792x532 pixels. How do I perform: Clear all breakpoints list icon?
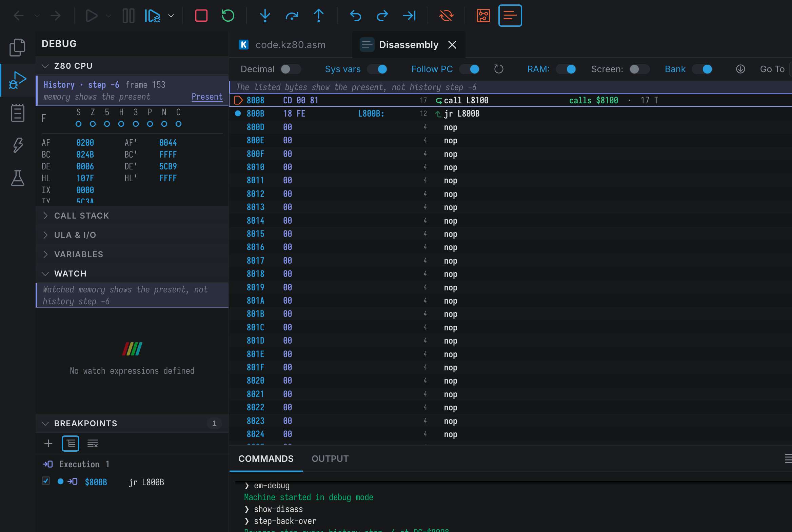[x=92, y=444]
